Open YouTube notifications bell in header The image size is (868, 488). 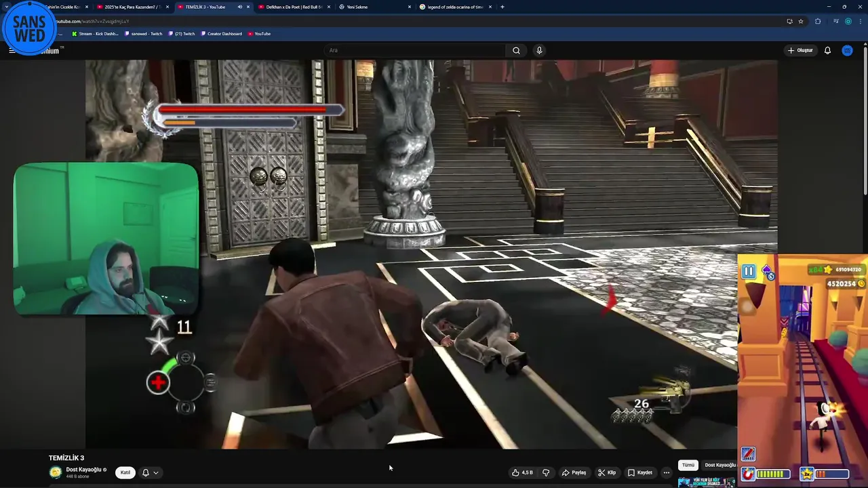point(827,50)
